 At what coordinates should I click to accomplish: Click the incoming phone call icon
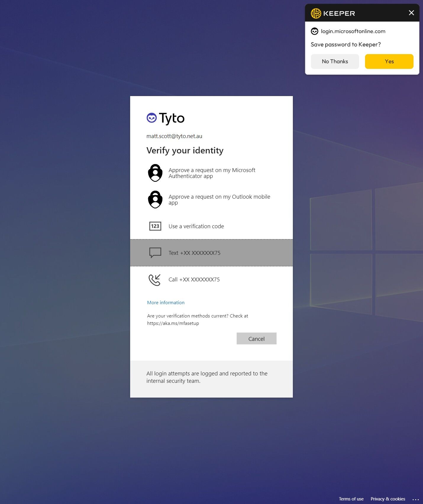click(155, 280)
